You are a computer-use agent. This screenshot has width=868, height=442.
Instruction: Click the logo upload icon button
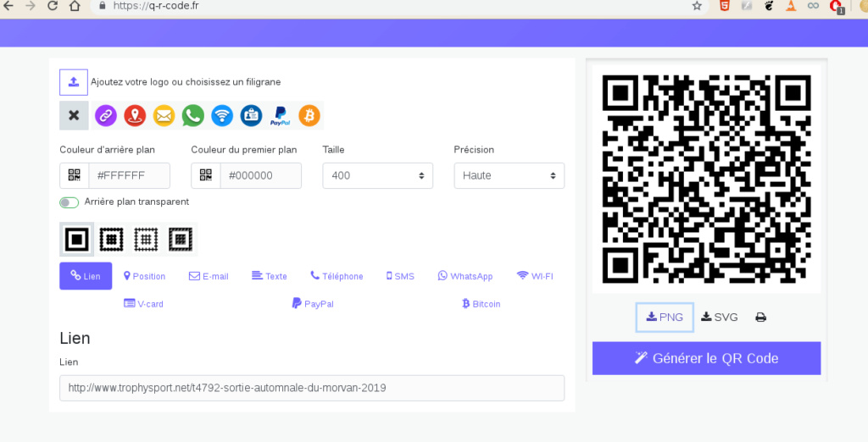74,82
